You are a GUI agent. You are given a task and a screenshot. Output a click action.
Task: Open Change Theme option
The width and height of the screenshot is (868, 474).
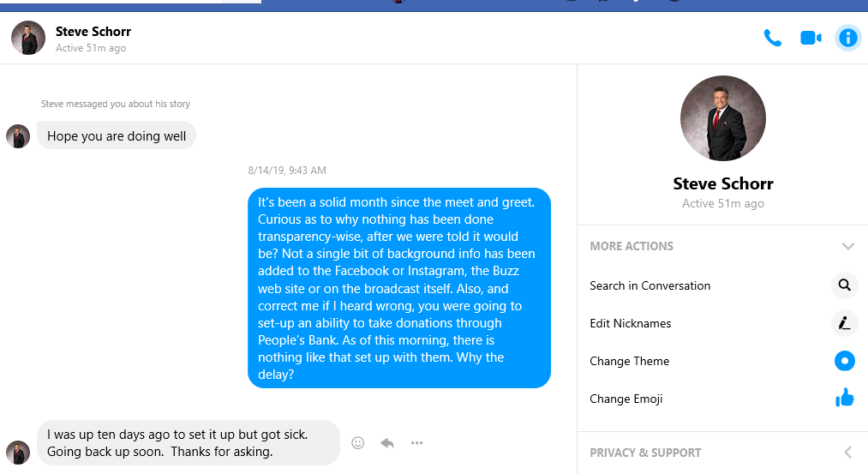point(630,361)
